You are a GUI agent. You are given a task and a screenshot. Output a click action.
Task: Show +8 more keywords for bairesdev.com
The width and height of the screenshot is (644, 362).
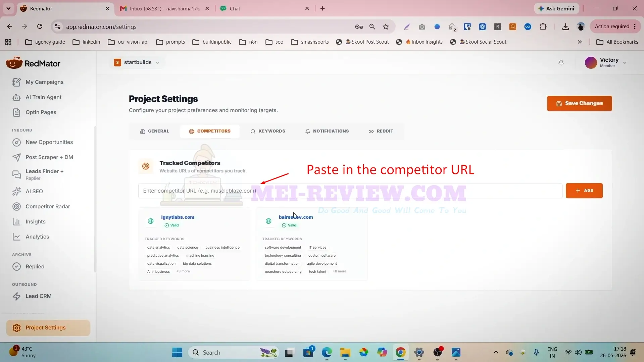pos(339,271)
